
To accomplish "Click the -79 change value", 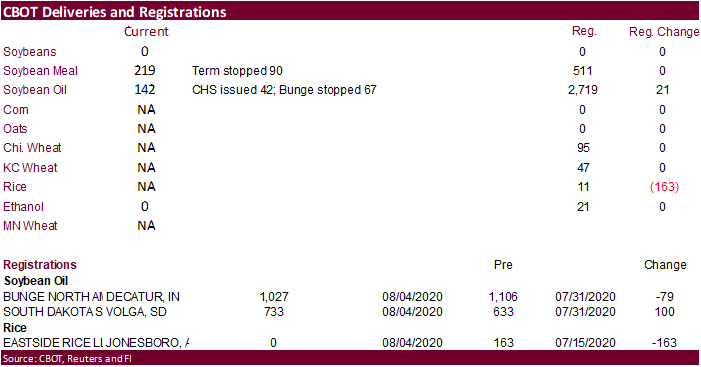I will 664,297.
